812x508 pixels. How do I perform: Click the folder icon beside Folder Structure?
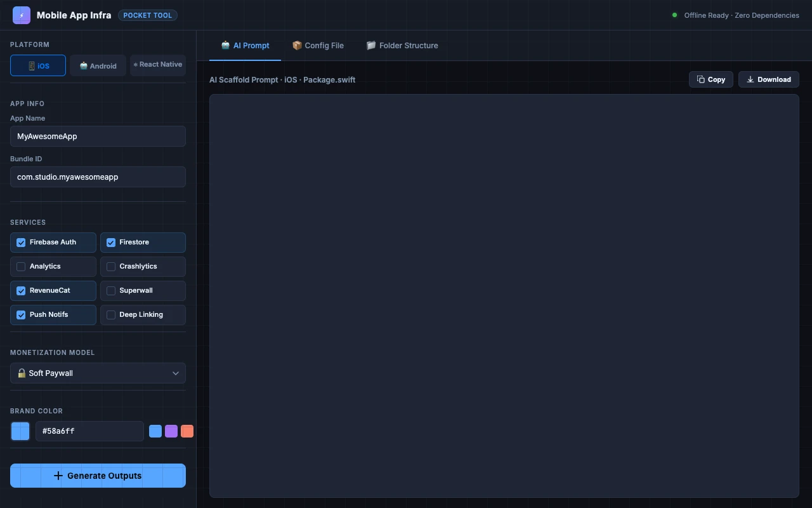(370, 45)
